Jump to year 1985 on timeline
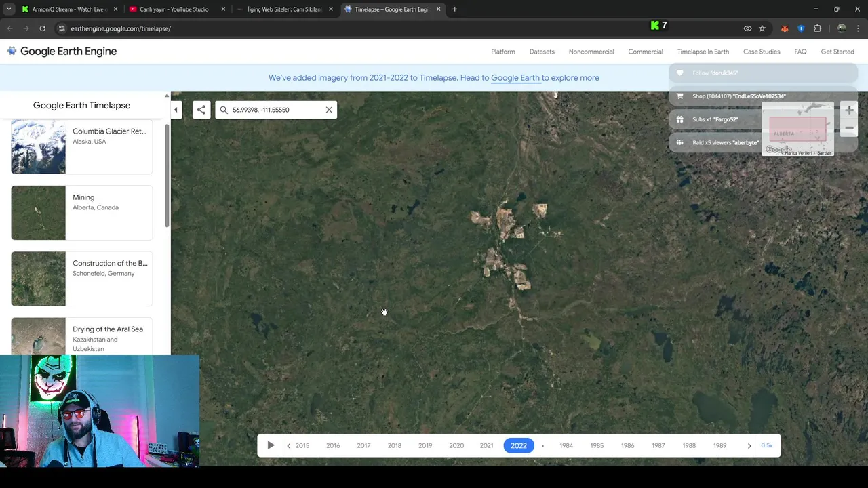Viewport: 868px width, 488px height. pos(597,445)
